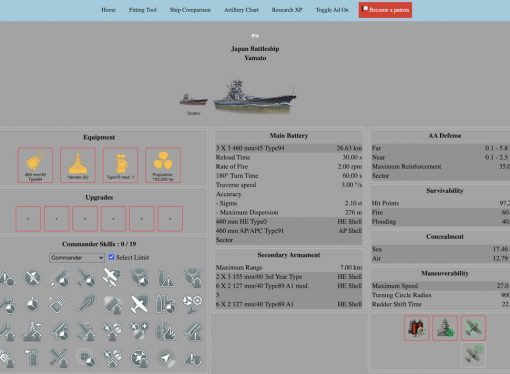Image resolution: width=510 pixels, height=374 pixels.
Task: Pick the crossed guns with up-arrow skill
Action: click(59, 358)
